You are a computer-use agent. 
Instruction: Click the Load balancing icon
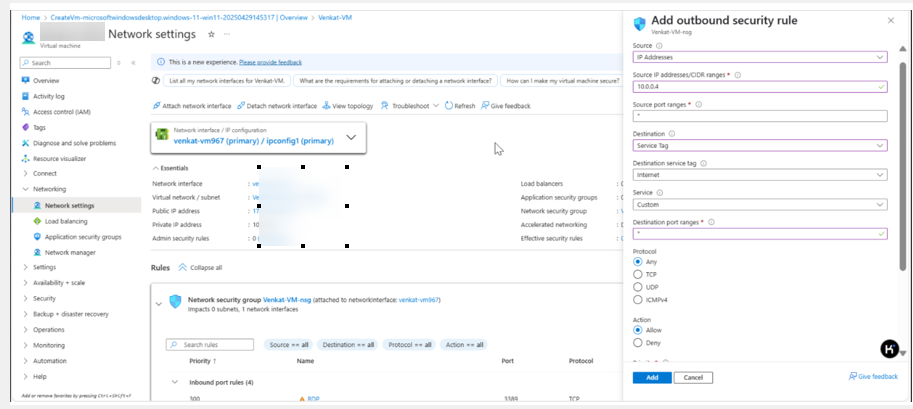click(37, 221)
